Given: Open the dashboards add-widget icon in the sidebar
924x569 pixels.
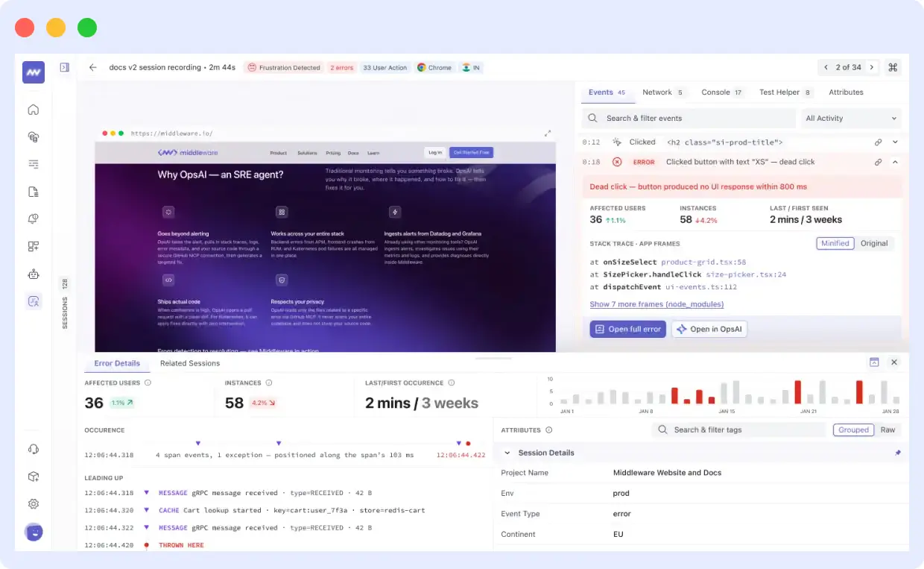Looking at the screenshot, I should coord(34,246).
